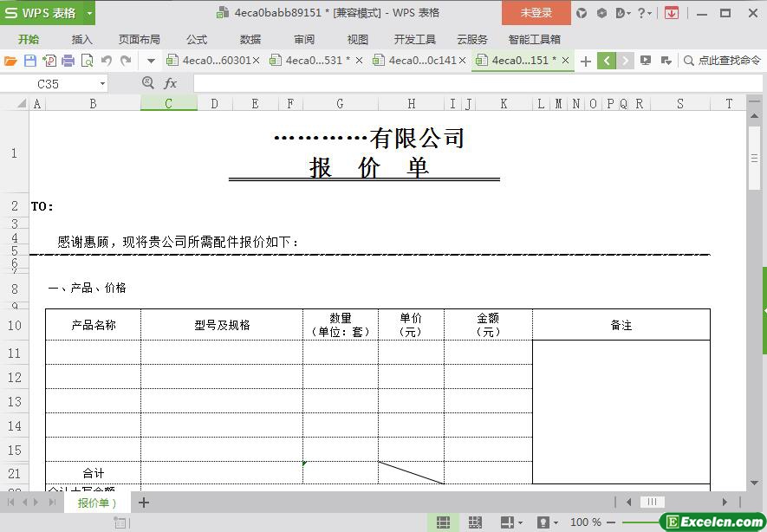This screenshot has width=767, height=532.
Task: Save the workbook using the disk icon
Action: [29, 61]
